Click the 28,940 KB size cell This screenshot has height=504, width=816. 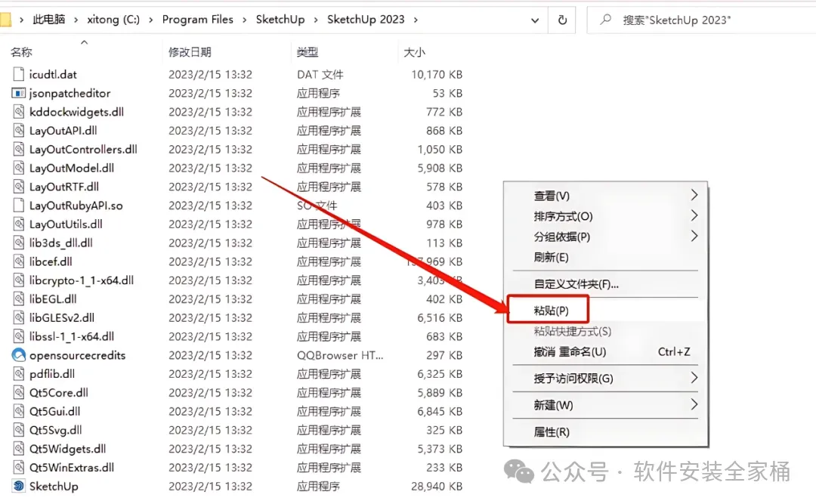click(437, 487)
